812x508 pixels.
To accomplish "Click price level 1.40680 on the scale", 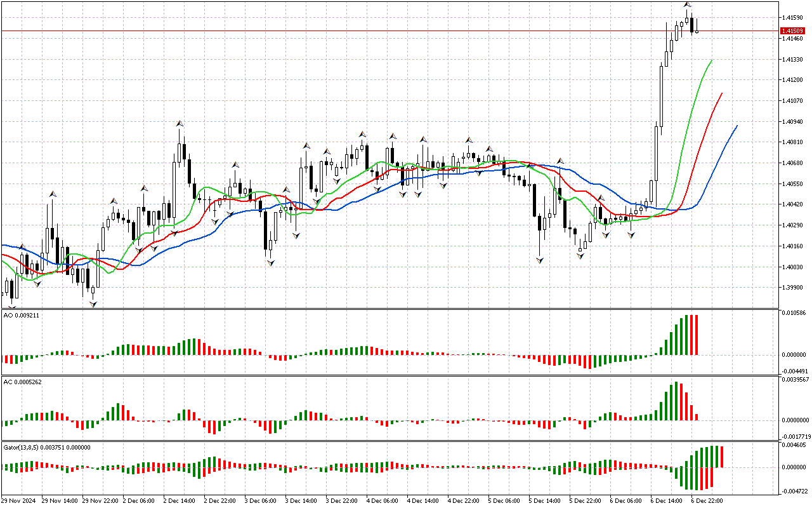I will tap(792, 163).
